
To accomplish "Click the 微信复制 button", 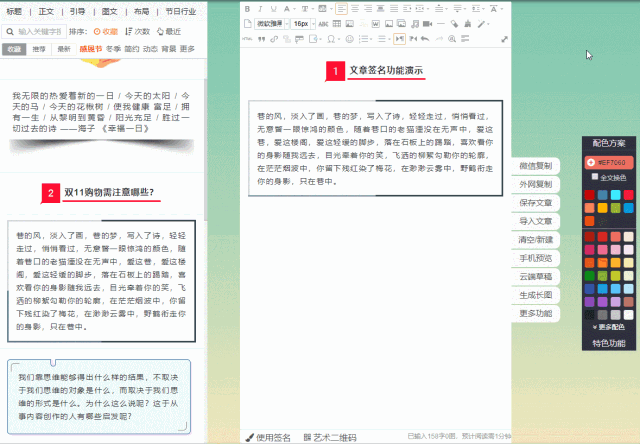I will pyautogui.click(x=536, y=166).
